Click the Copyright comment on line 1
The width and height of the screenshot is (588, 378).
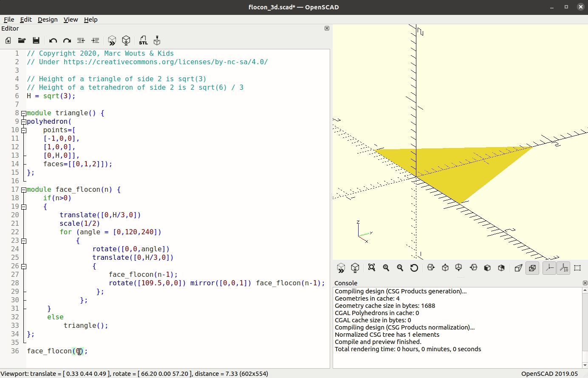pos(100,54)
